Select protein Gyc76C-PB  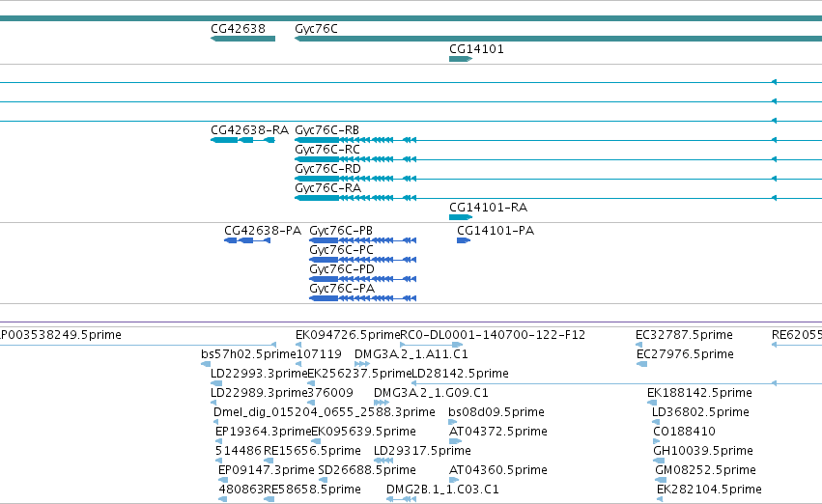click(x=363, y=240)
